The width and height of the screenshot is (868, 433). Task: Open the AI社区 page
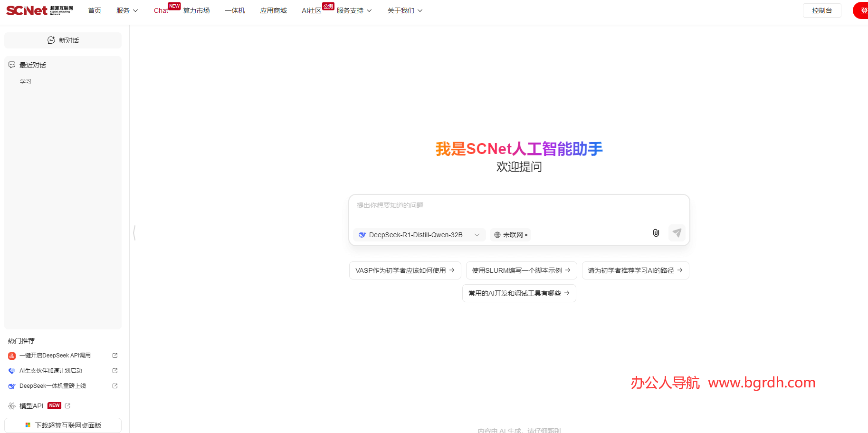click(312, 10)
